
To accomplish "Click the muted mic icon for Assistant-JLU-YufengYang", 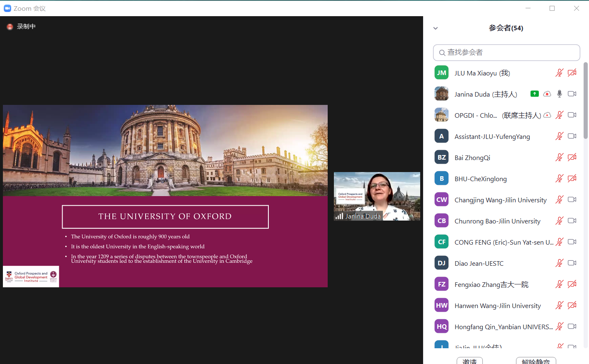I will [x=560, y=136].
